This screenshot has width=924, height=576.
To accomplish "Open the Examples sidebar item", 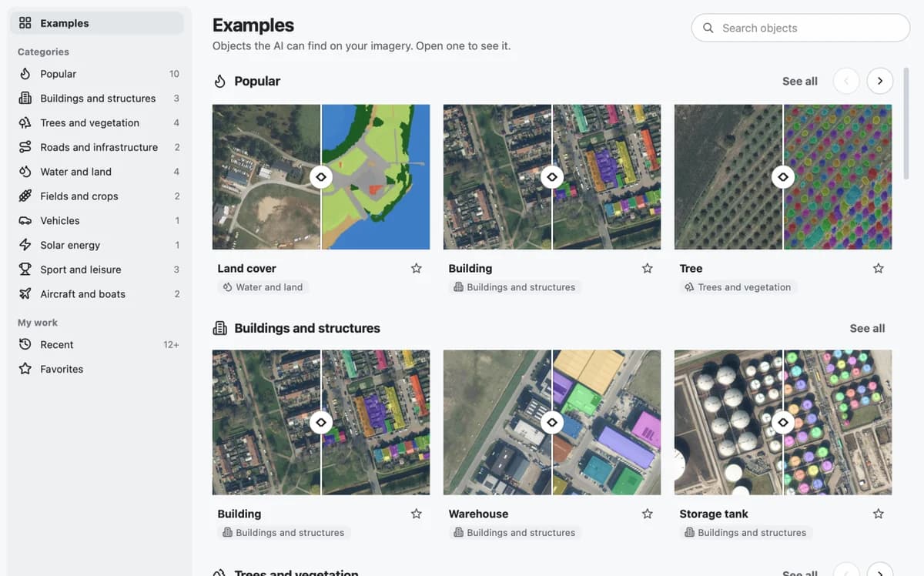I will click(x=96, y=23).
